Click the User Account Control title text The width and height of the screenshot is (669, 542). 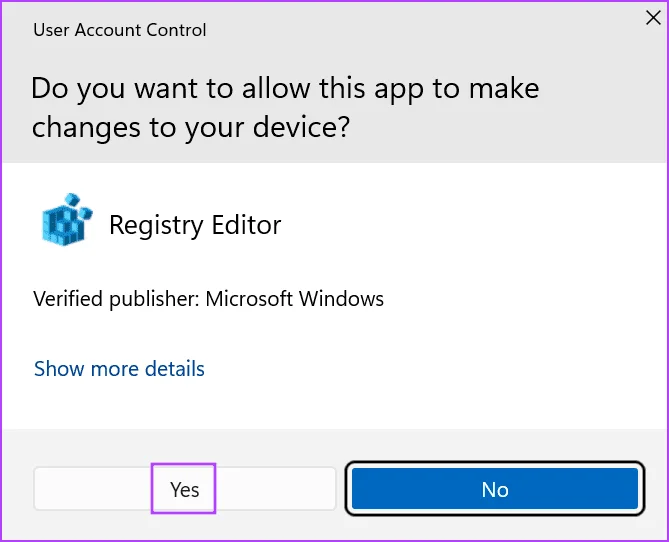pyautogui.click(x=120, y=30)
